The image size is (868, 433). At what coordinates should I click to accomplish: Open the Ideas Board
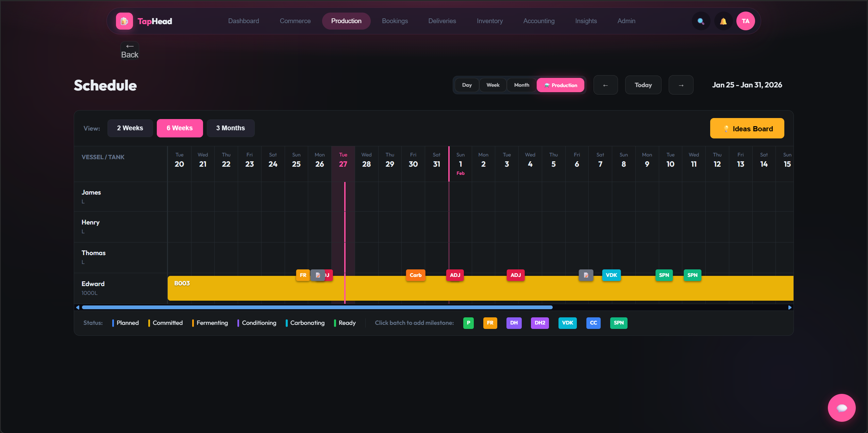coord(747,128)
